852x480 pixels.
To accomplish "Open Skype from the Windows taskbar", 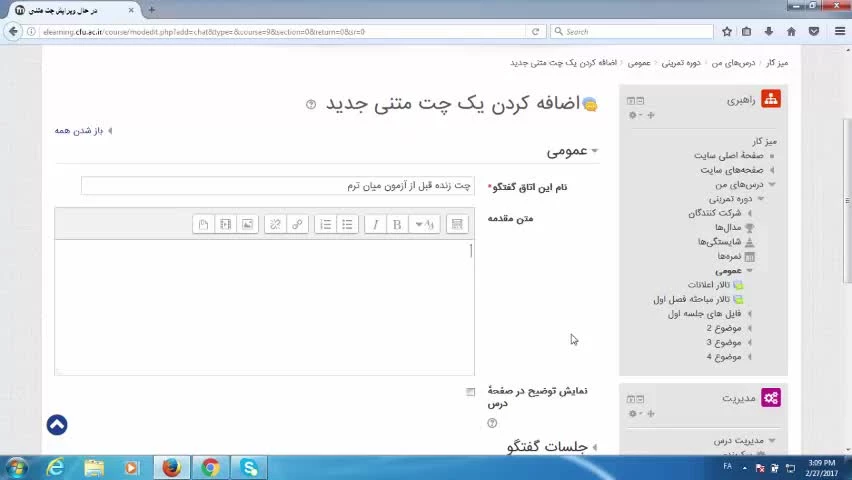I will click(249, 467).
